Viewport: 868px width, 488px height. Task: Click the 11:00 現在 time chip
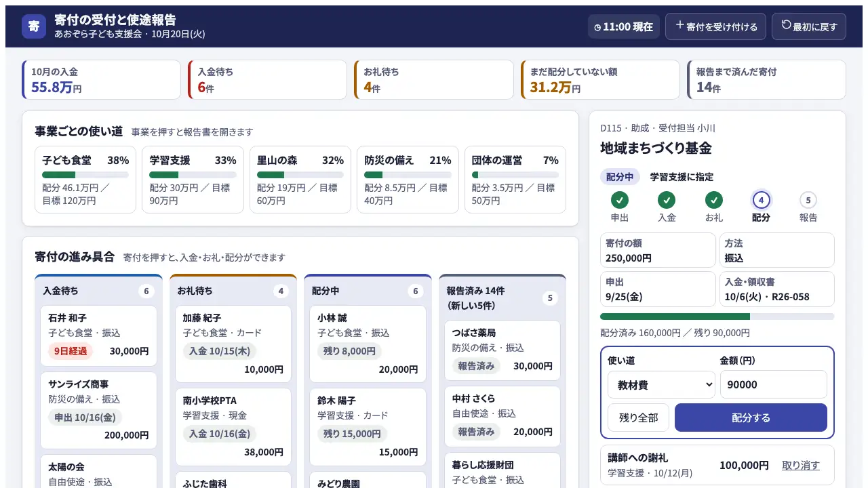click(624, 26)
